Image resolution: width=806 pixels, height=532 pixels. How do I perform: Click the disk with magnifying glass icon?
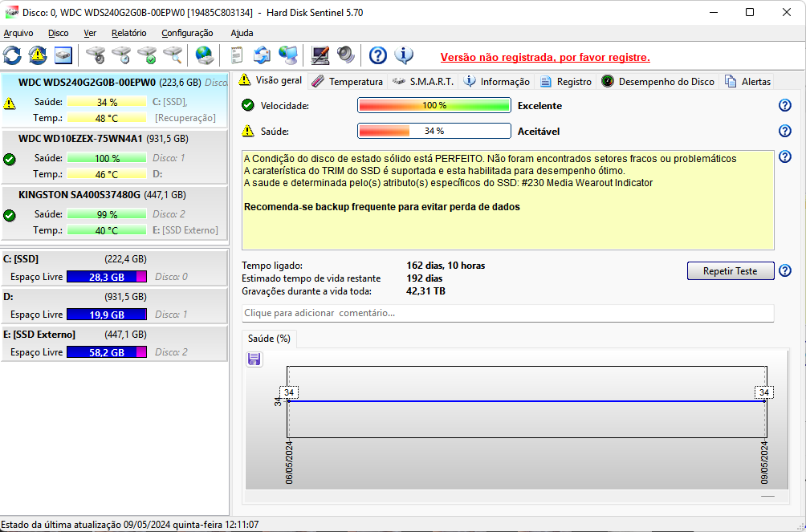[x=173, y=55]
